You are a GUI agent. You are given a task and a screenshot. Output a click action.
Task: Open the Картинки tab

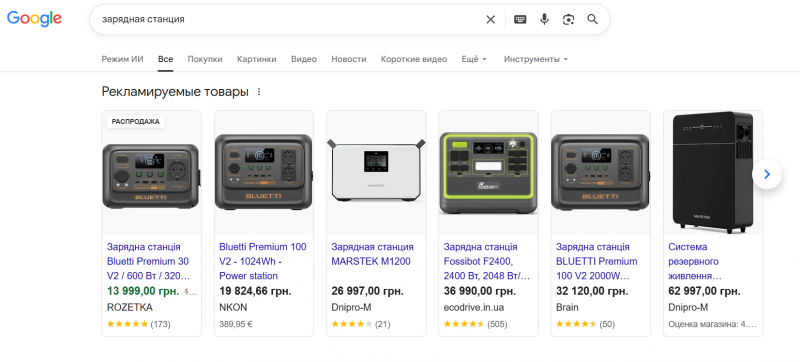click(x=257, y=59)
